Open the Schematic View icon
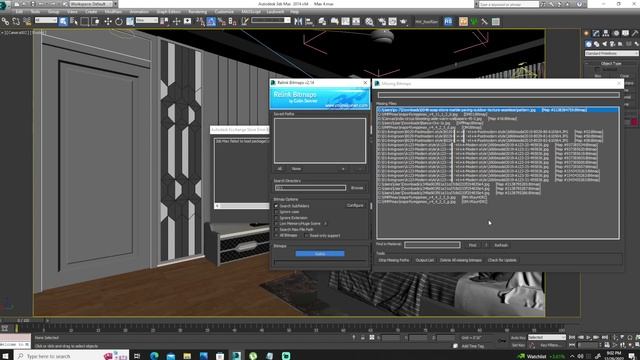The width and height of the screenshot is (640, 360). point(356,22)
